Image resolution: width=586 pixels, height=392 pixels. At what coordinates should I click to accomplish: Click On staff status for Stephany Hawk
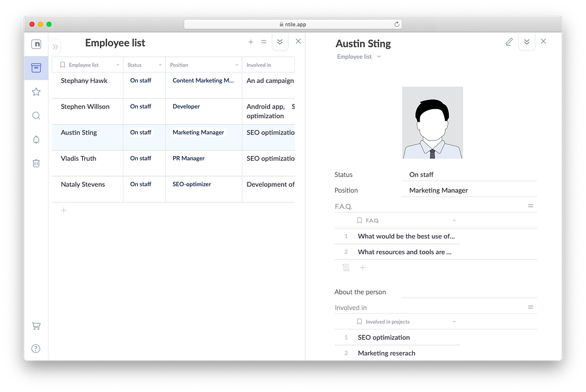140,81
